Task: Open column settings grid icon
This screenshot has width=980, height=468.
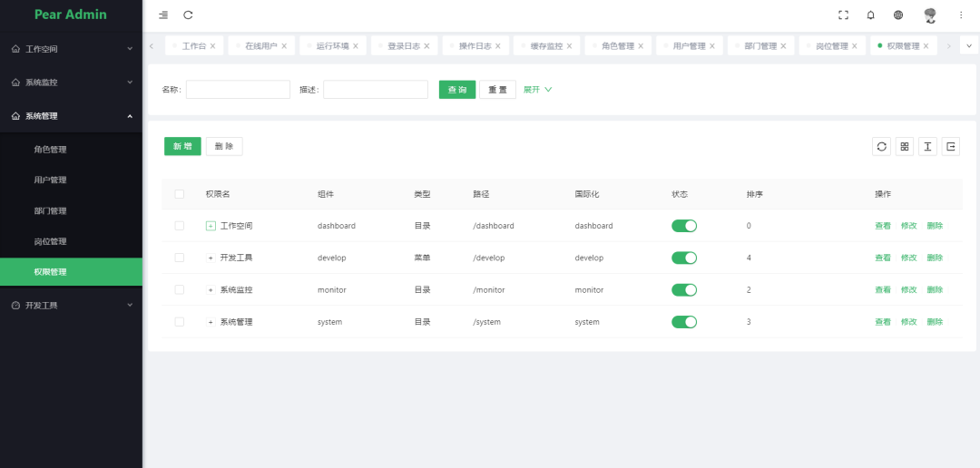Action: pyautogui.click(x=905, y=147)
